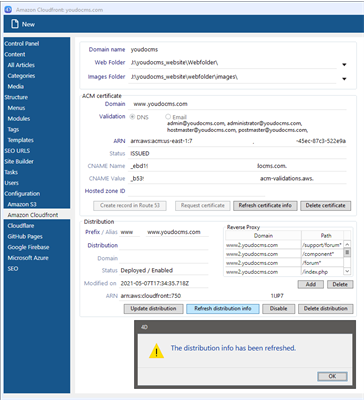Open Microsoft Azure in sidebar
Screen dimensions: 364x400
(28, 258)
